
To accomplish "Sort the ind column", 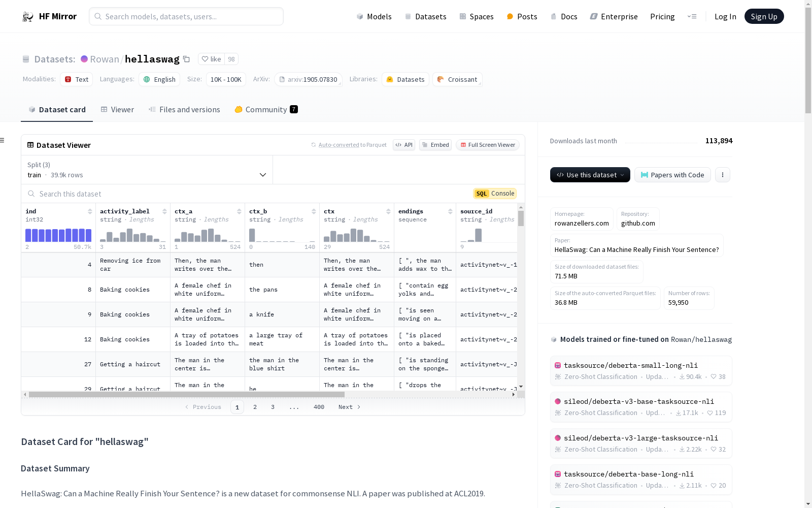I will pos(90,211).
